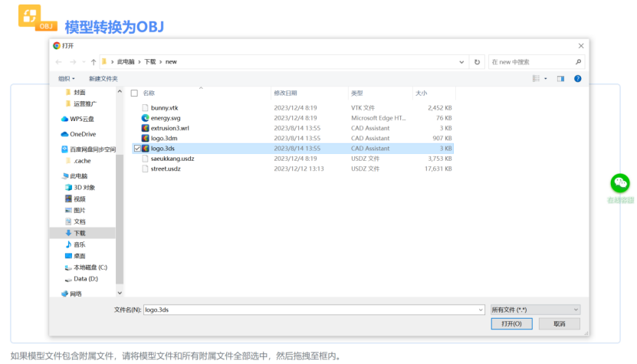This screenshot has height=364, width=637.
Task: Open the 音乐 folder
Action: pyautogui.click(x=76, y=244)
